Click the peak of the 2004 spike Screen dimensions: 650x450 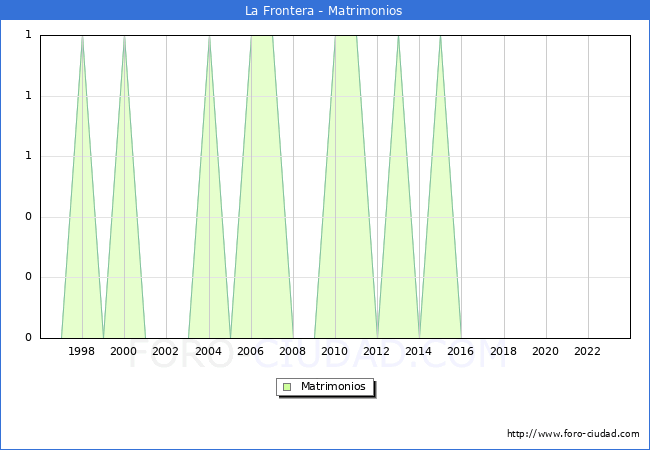(209, 37)
